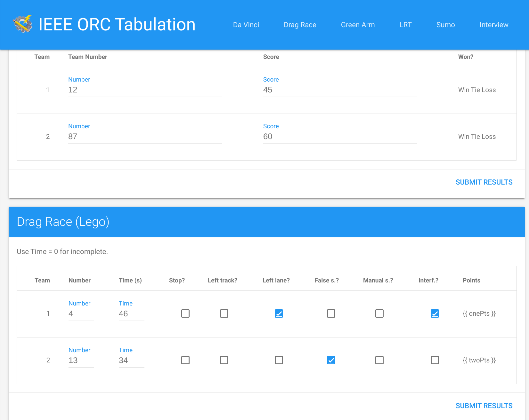This screenshot has width=529, height=420.
Task: Navigate to the Green Arm page
Action: point(358,25)
